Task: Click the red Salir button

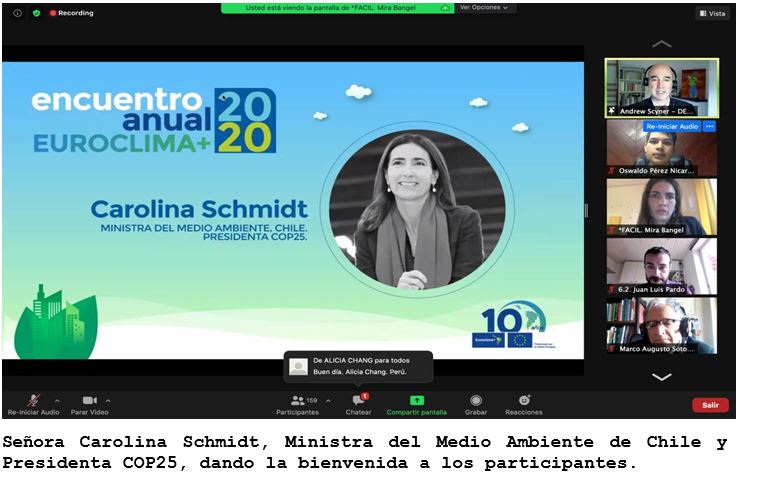Action: pyautogui.click(x=710, y=405)
